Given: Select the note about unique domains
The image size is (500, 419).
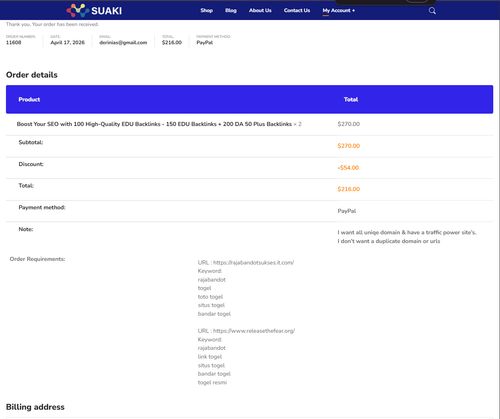Looking at the screenshot, I should point(407,232).
